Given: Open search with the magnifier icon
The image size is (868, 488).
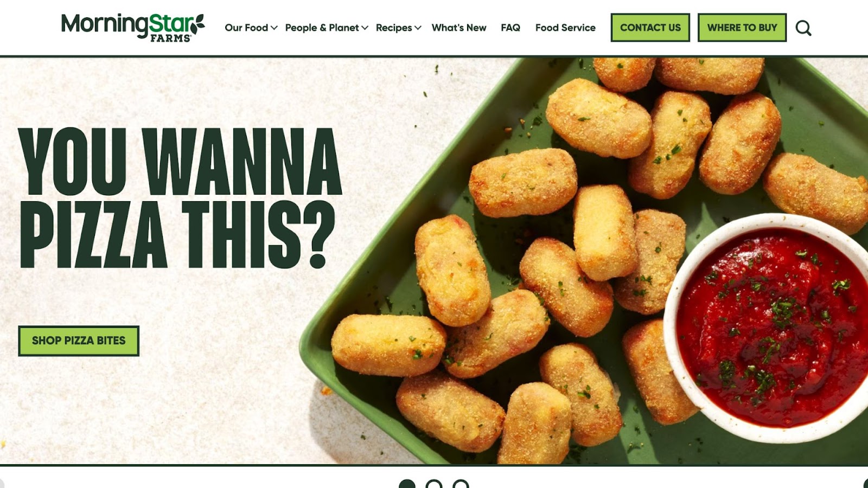Looking at the screenshot, I should pyautogui.click(x=803, y=28).
